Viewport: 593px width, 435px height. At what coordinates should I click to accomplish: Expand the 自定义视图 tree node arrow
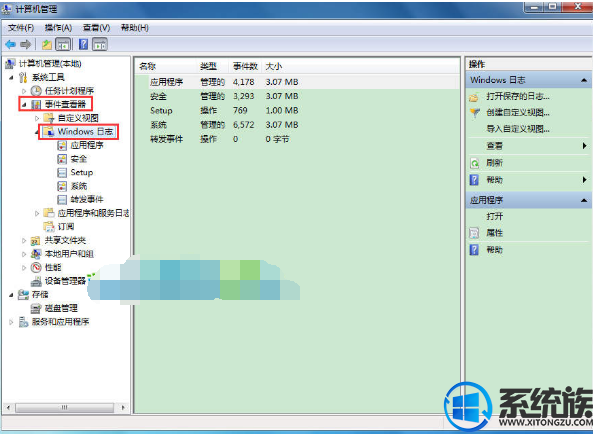click(37, 118)
